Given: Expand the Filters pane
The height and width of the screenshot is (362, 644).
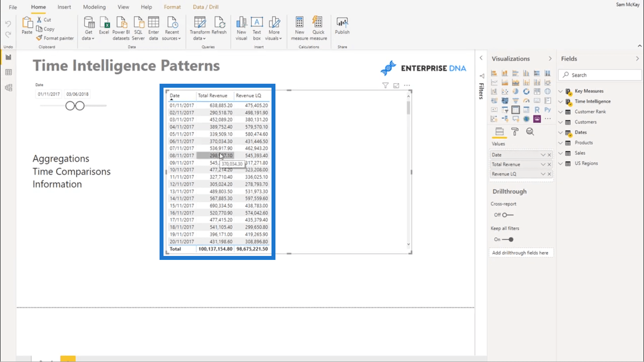Looking at the screenshot, I should (481, 58).
